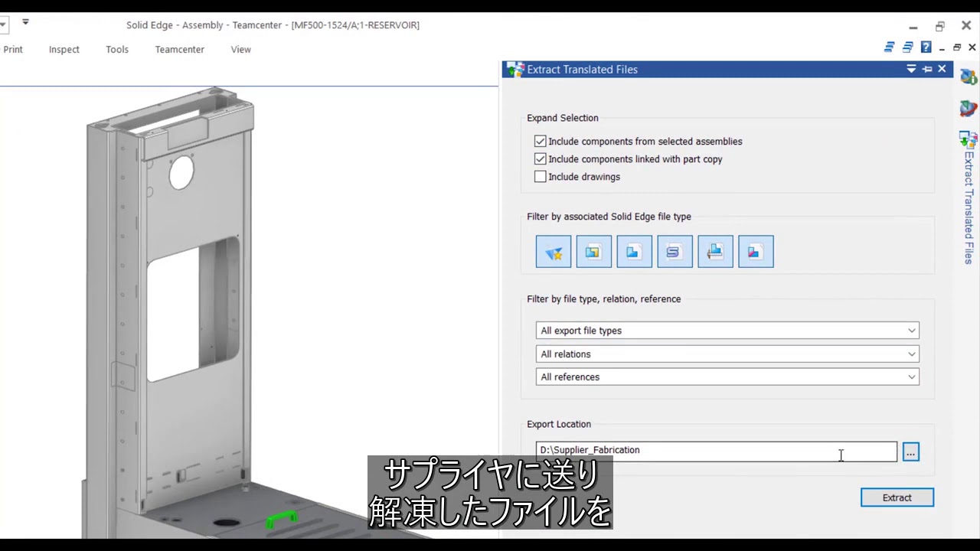
Task: Open the second globe icon with red arrow
Action: tap(969, 109)
